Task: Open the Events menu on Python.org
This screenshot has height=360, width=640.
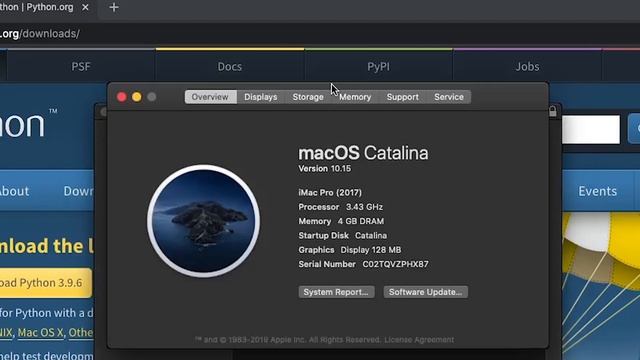Action: click(x=598, y=191)
